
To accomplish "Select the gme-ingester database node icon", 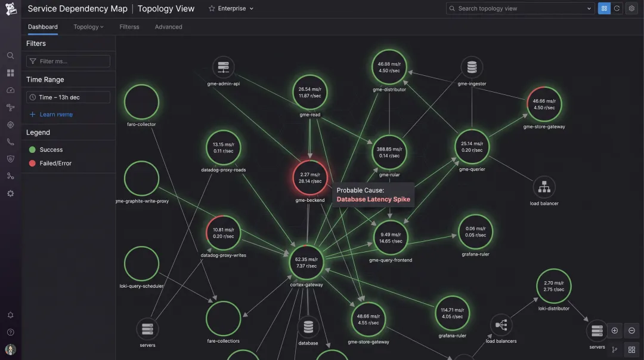I will coord(472,67).
